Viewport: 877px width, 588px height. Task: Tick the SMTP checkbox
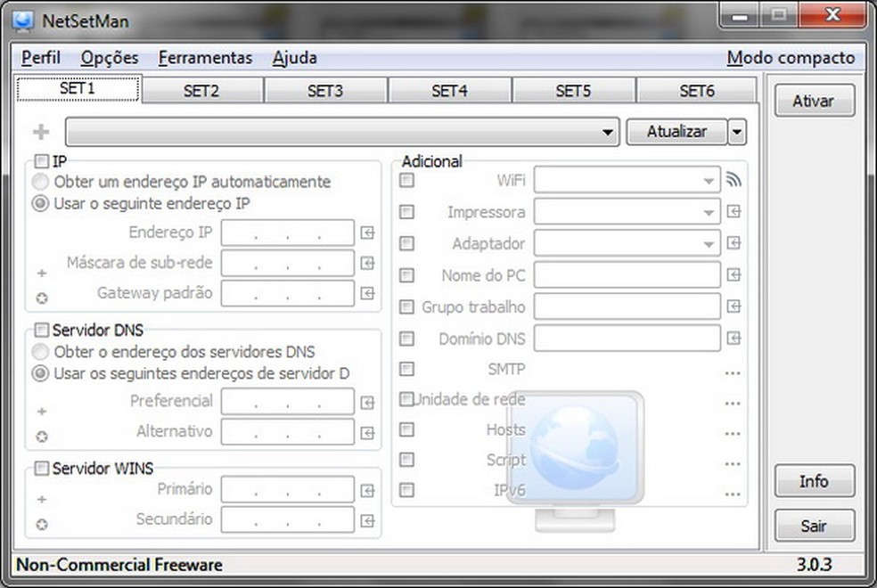pyautogui.click(x=406, y=369)
